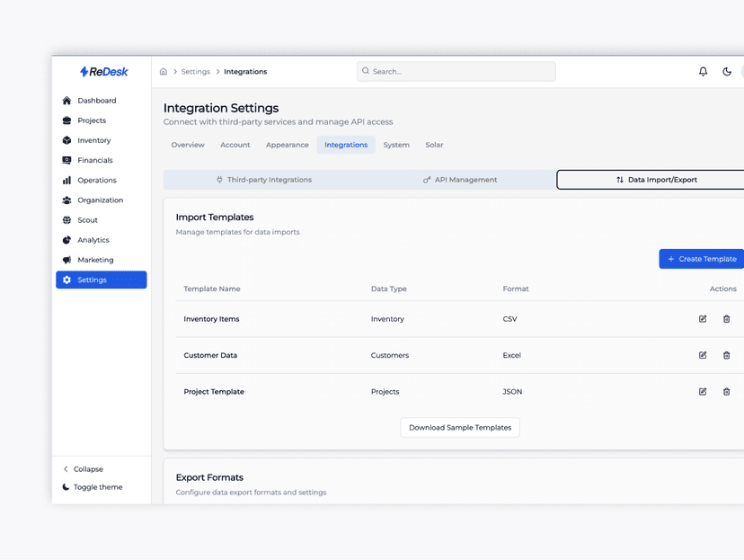
Task: Switch to the Overview tab
Action: point(188,145)
